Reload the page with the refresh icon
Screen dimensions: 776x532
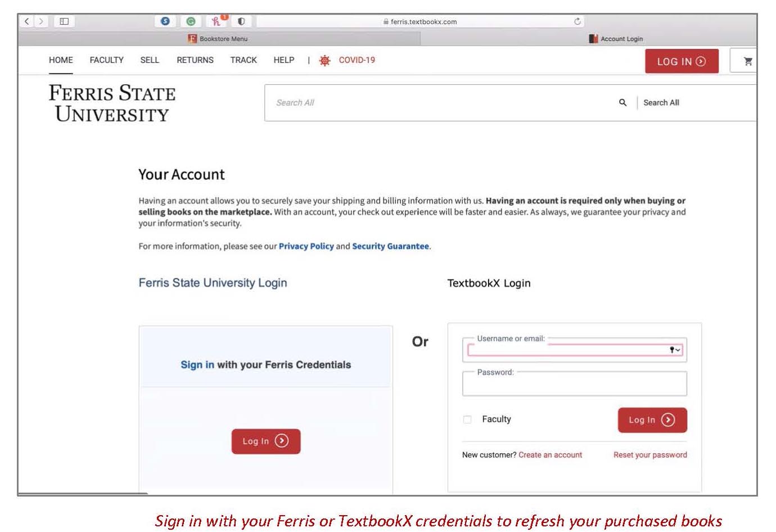[577, 21]
